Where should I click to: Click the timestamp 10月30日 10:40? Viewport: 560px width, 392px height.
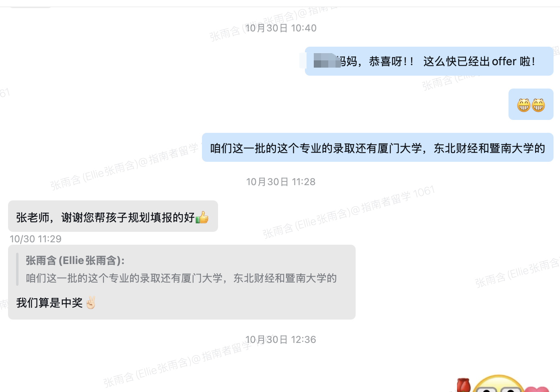[281, 28]
